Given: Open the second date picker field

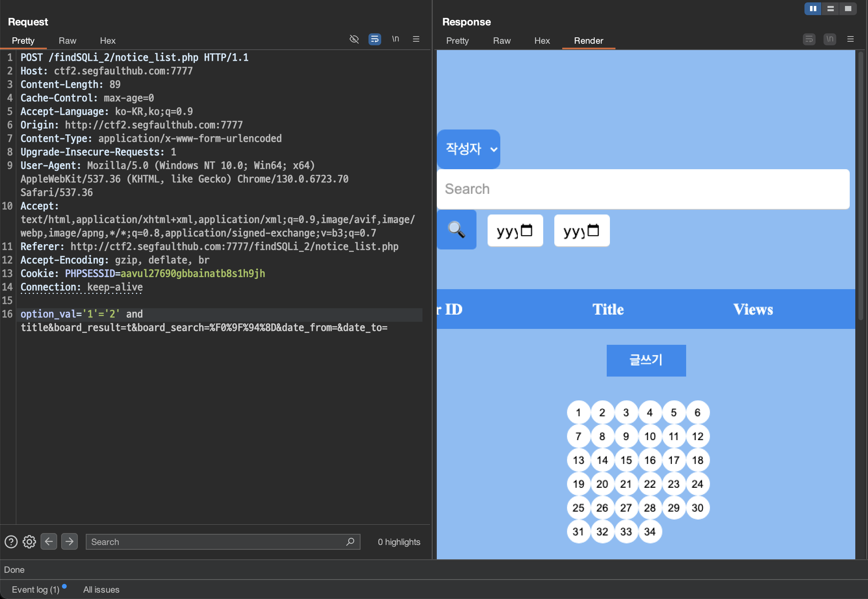Looking at the screenshot, I should [582, 230].
